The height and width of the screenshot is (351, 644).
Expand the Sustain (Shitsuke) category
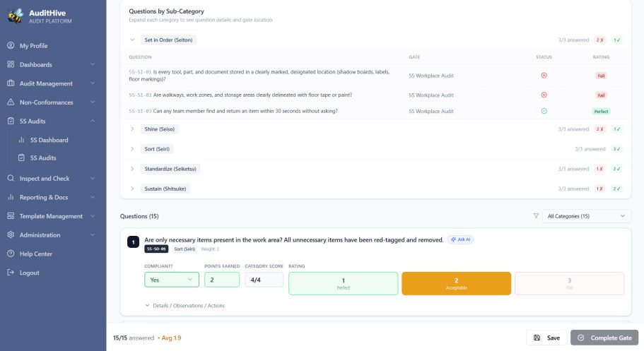(x=132, y=189)
